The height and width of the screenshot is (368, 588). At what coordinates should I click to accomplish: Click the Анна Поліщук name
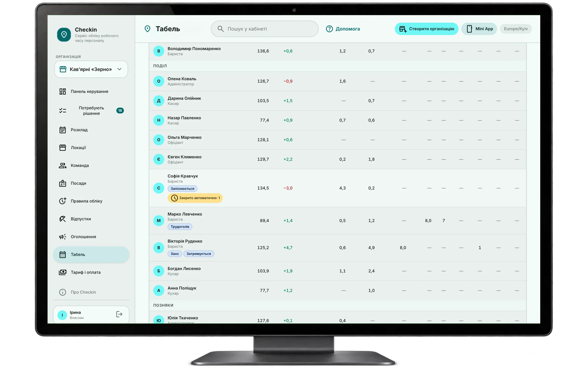click(182, 288)
